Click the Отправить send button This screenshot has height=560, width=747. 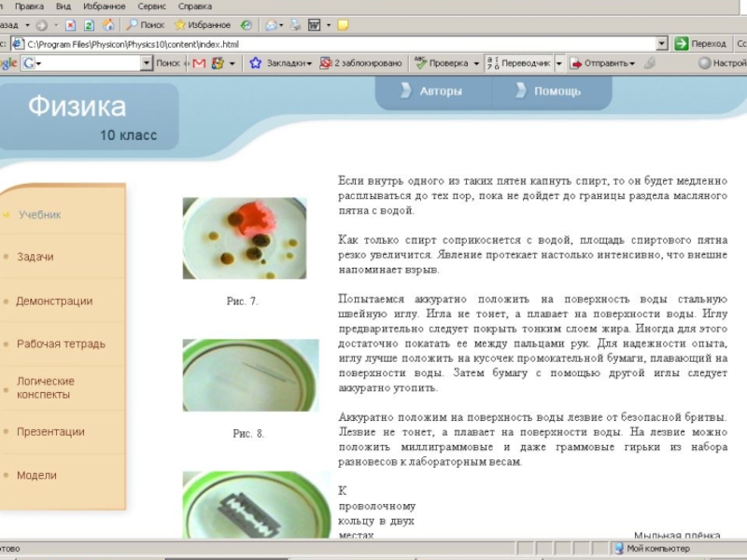(602, 63)
